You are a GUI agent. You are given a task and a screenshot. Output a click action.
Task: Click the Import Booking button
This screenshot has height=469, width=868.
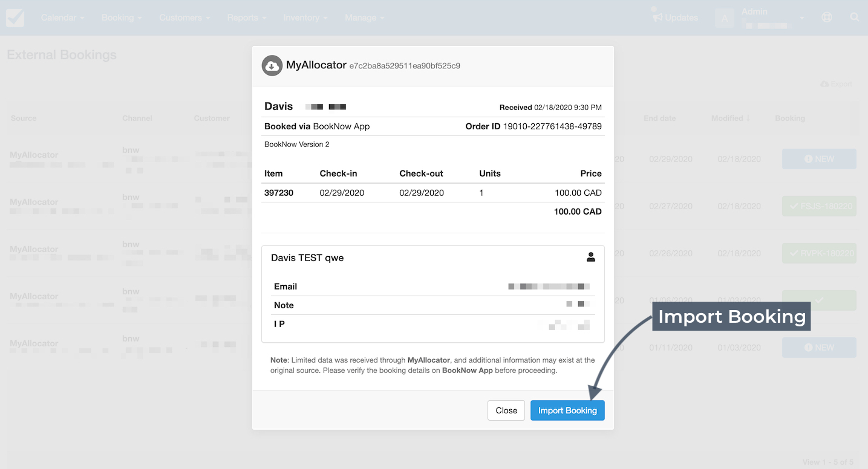pyautogui.click(x=567, y=410)
